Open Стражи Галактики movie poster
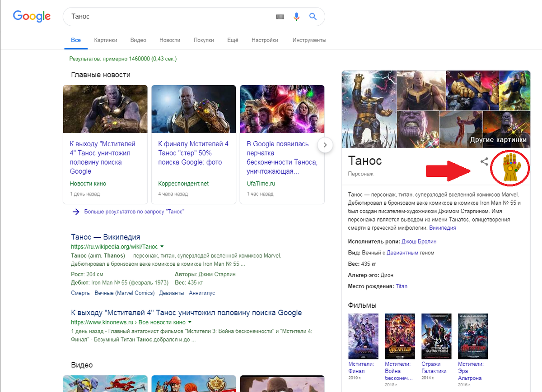542x392 pixels. (x=436, y=336)
